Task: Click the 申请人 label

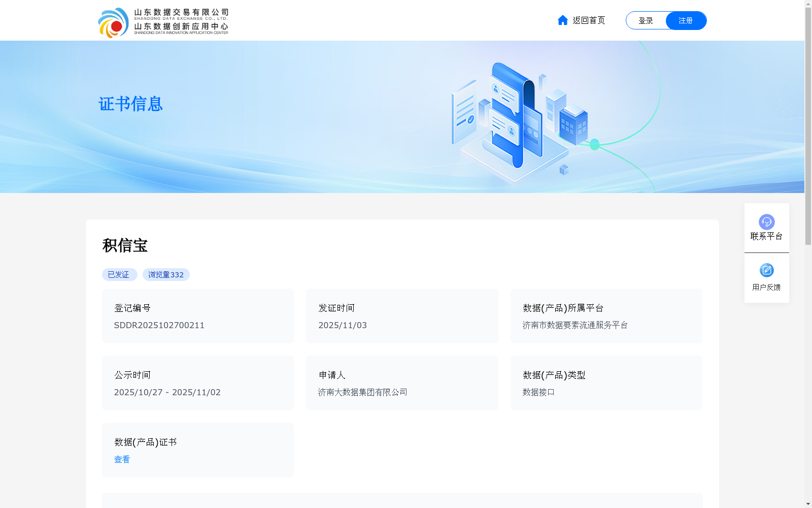Action: [x=332, y=375]
